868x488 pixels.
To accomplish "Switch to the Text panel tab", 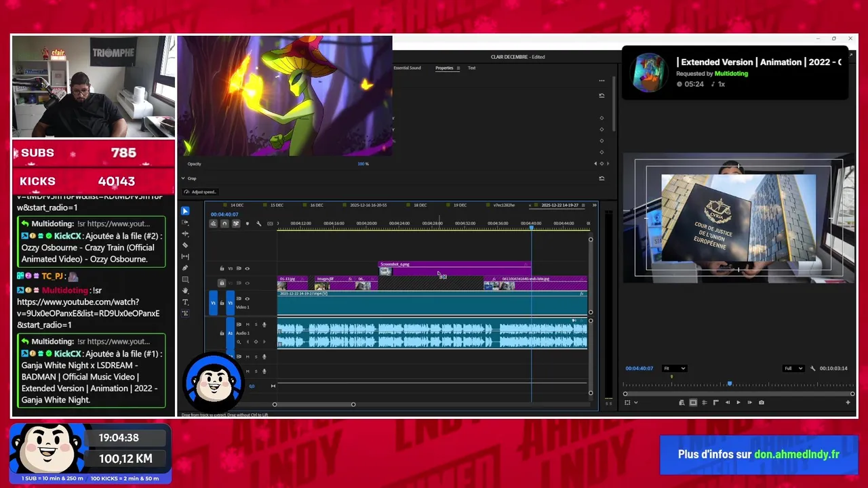I will click(471, 68).
